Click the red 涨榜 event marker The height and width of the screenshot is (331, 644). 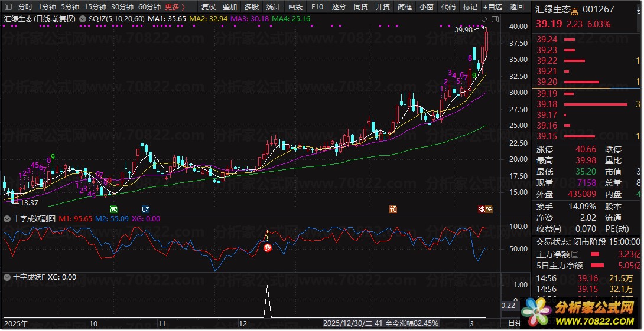coord(485,209)
